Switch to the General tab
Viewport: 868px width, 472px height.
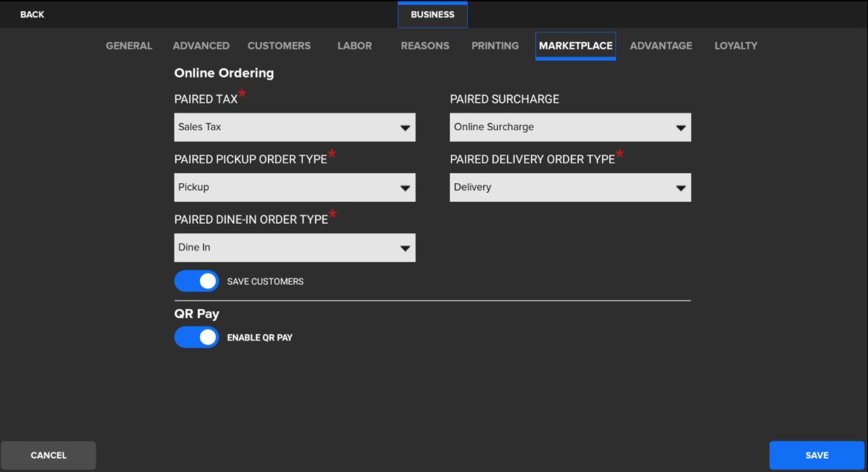[x=129, y=45]
